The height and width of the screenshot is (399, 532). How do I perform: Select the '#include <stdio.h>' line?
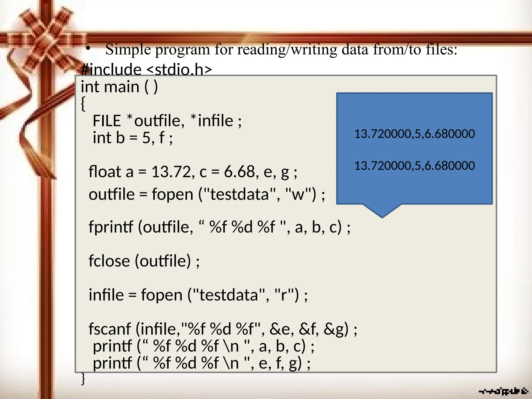click(x=147, y=70)
